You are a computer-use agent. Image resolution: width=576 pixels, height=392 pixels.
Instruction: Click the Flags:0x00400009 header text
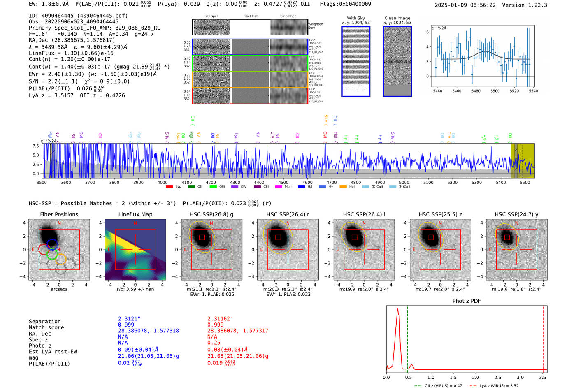point(346,4)
